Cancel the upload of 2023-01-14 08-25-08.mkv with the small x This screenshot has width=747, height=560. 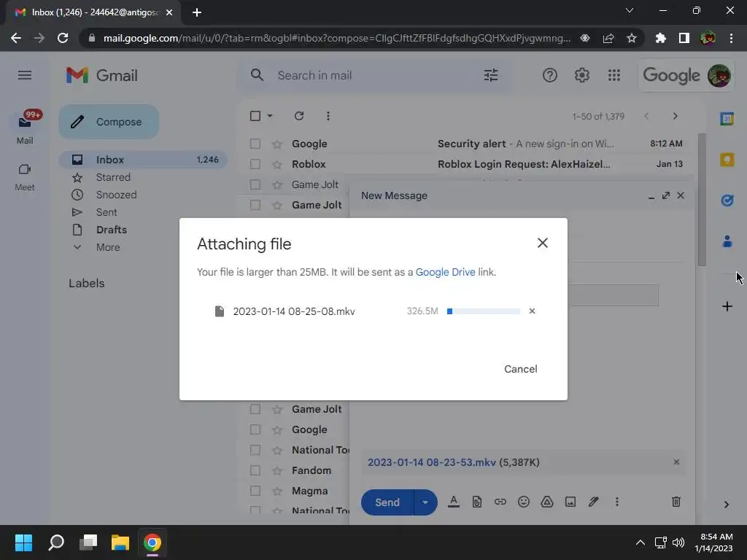[532, 311]
